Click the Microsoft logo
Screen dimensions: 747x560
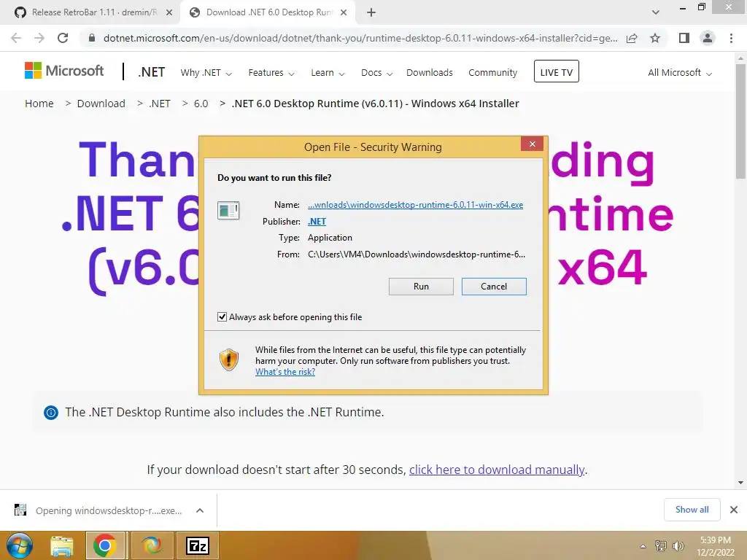[64, 71]
